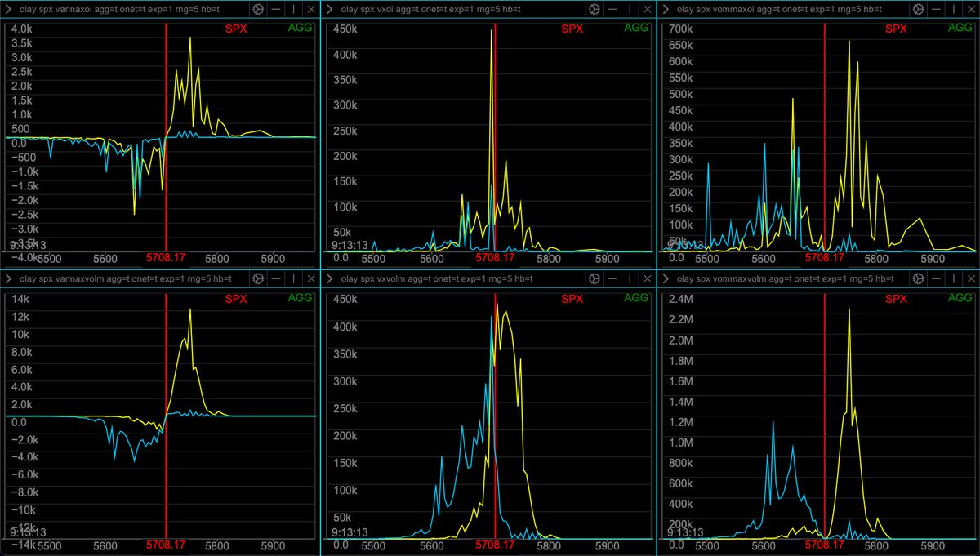The image size is (980, 556).
Task: Minimize the vxoi chart panel
Action: [x=612, y=9]
